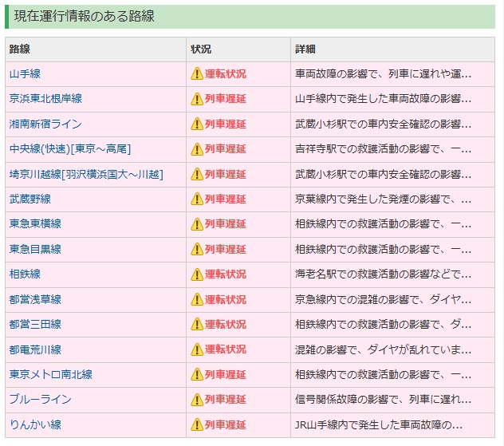The height and width of the screenshot is (446, 504).
Task: Click the warning icon in りんかい線 row
Action: 197,425
